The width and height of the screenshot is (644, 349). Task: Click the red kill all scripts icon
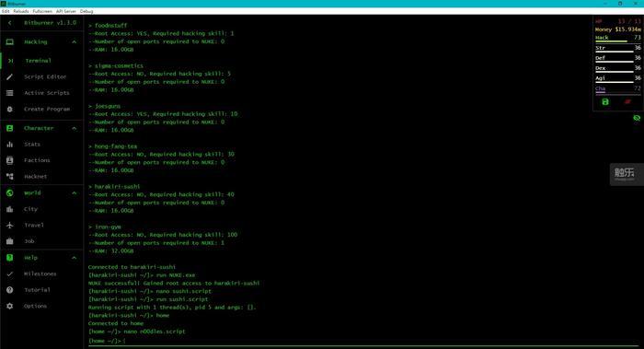click(627, 101)
